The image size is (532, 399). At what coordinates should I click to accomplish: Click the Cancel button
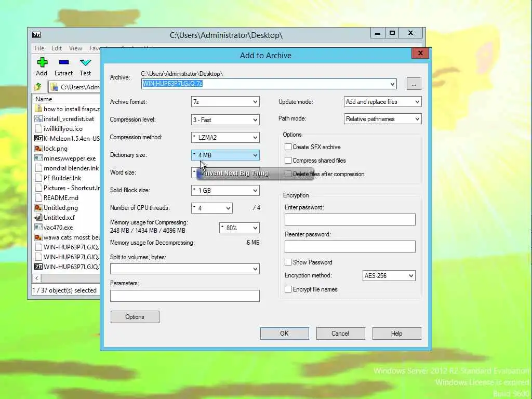pyautogui.click(x=340, y=334)
